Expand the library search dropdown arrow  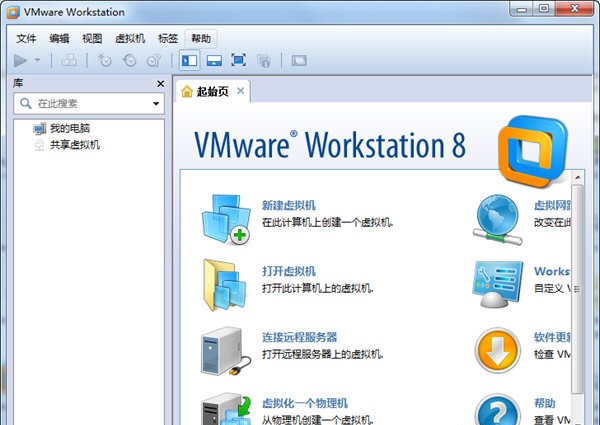pyautogui.click(x=156, y=103)
